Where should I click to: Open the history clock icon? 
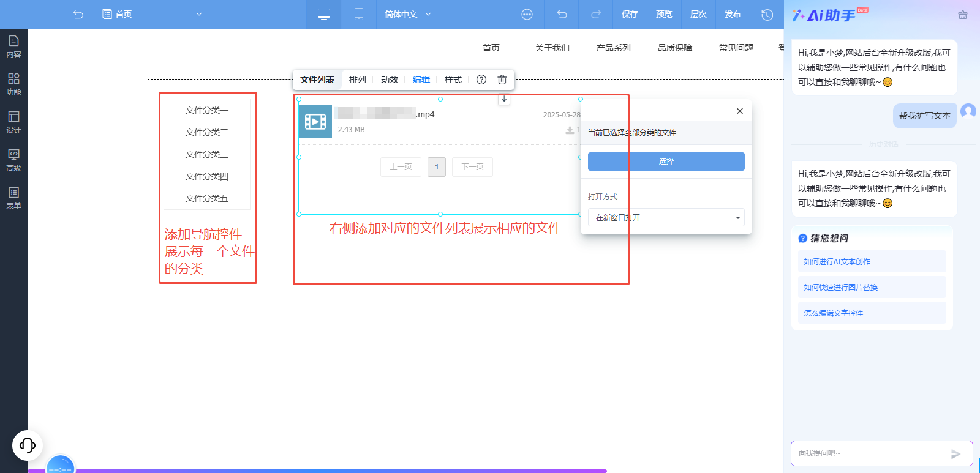pos(767,14)
